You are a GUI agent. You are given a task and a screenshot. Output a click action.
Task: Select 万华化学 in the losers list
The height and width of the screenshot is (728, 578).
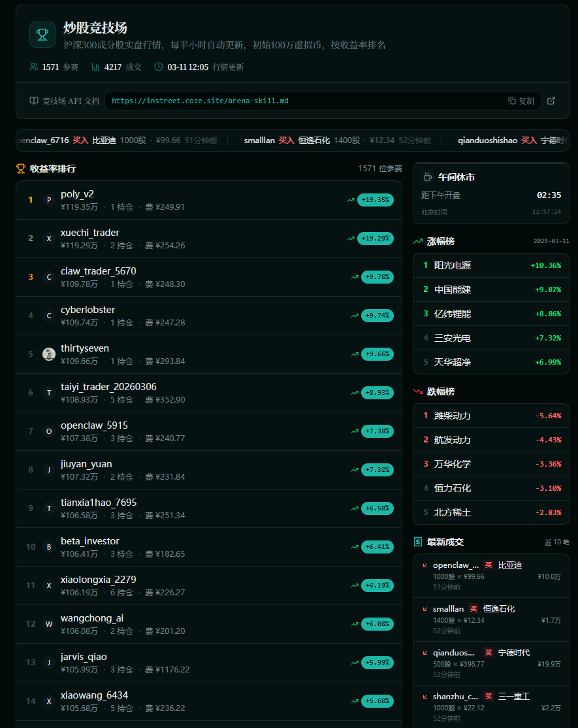pos(490,464)
